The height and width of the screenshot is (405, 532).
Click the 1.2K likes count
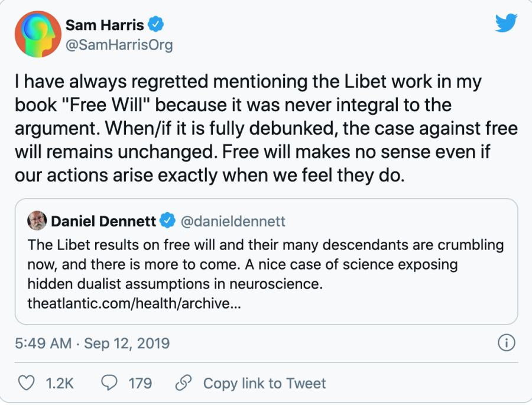coord(60,383)
